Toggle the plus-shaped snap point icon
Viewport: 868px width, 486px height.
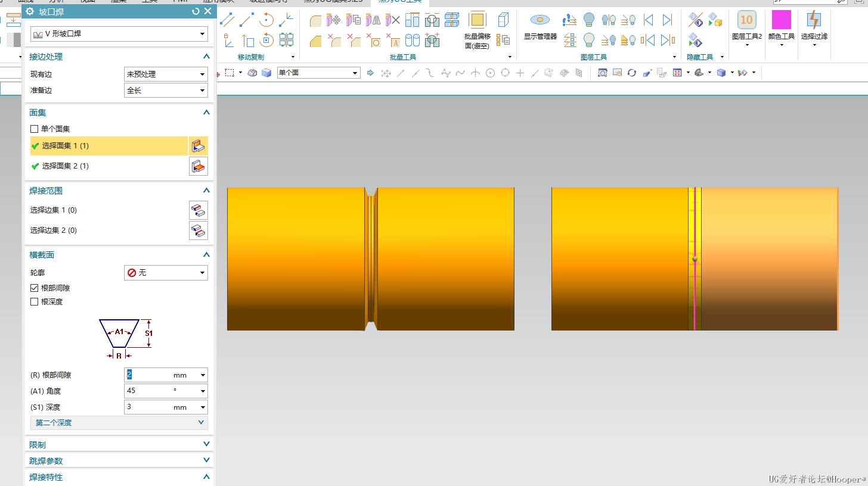[520, 73]
